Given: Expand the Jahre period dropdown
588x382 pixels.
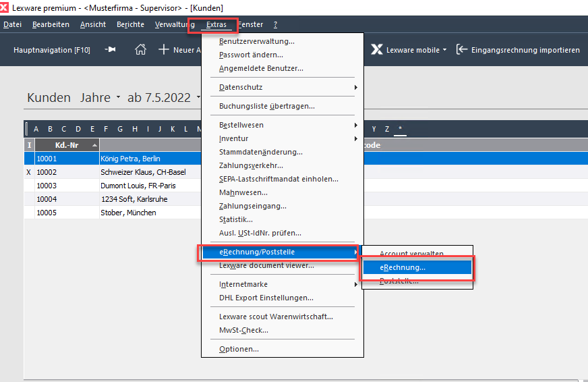Looking at the screenshot, I should (118, 97).
